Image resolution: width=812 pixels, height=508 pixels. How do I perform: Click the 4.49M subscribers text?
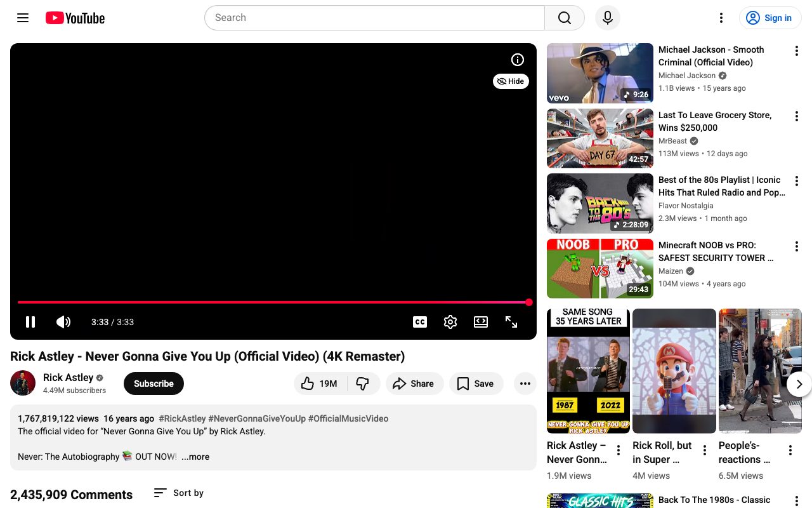pos(75,391)
